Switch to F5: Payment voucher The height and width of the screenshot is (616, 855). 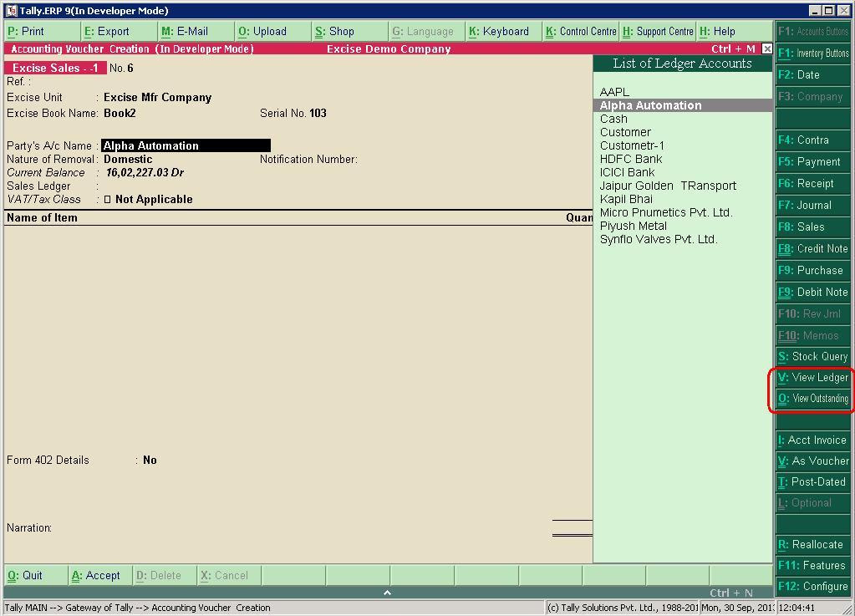812,162
